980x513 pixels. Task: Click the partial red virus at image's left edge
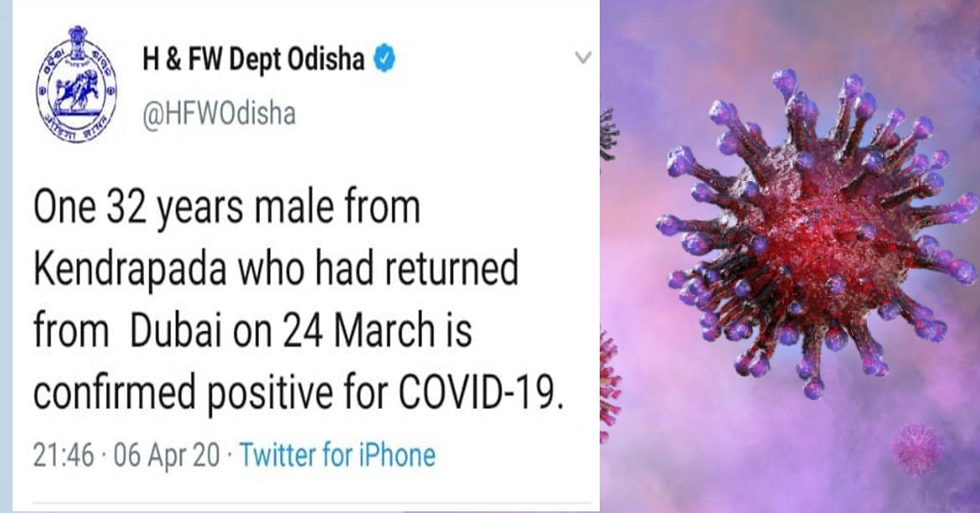(x=610, y=386)
